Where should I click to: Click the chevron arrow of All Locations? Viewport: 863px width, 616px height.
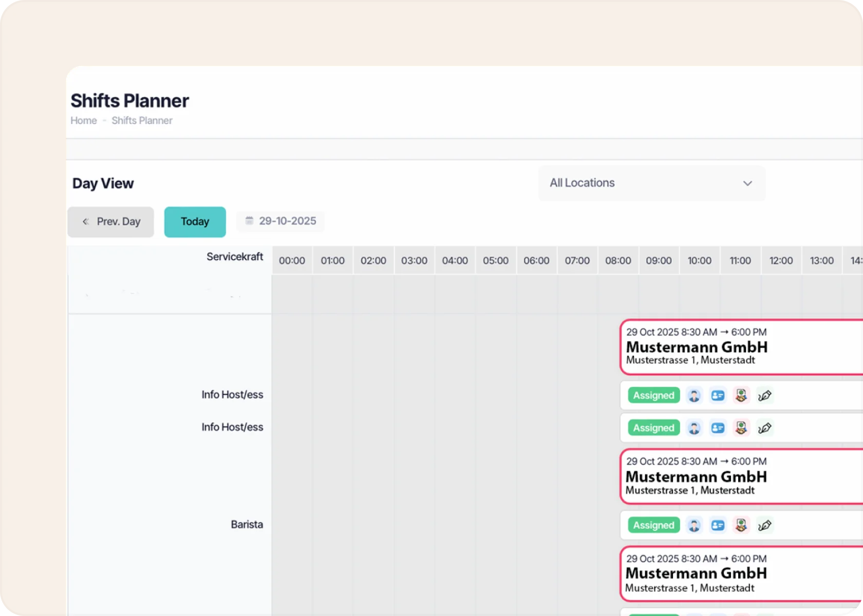tap(747, 183)
